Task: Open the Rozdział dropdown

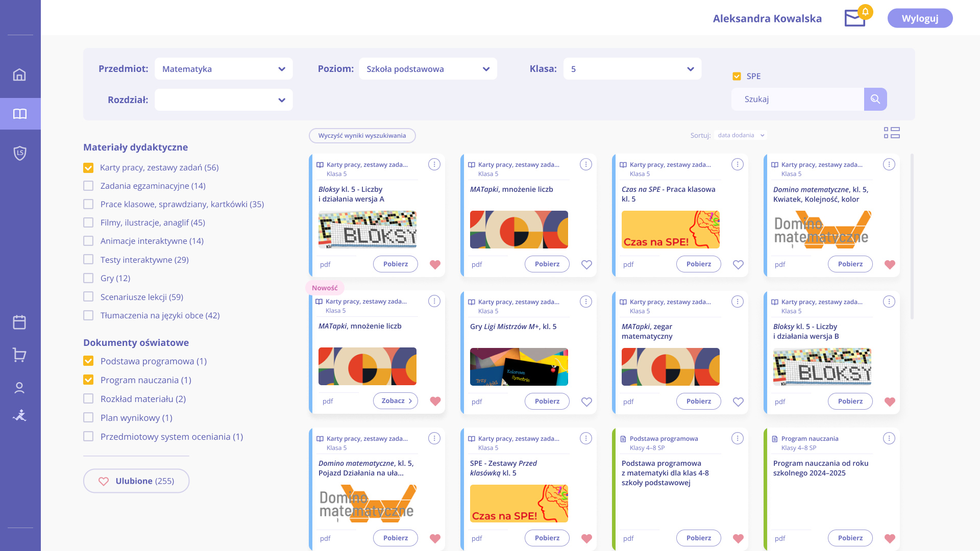Action: (224, 100)
